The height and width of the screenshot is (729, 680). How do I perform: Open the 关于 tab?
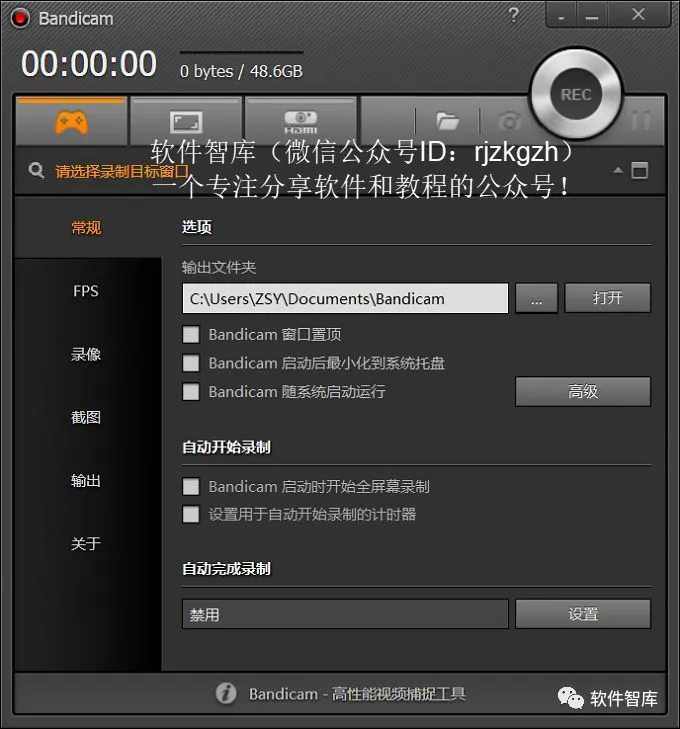pos(86,543)
